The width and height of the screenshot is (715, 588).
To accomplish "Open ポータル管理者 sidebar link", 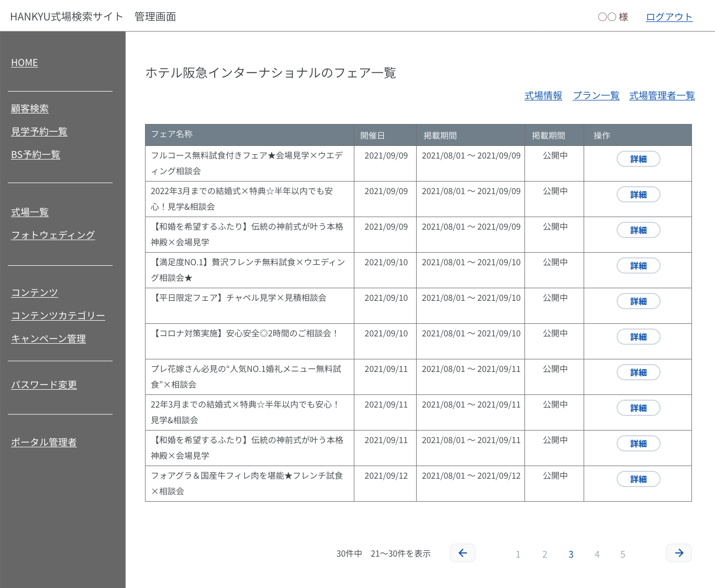I will pyautogui.click(x=44, y=443).
